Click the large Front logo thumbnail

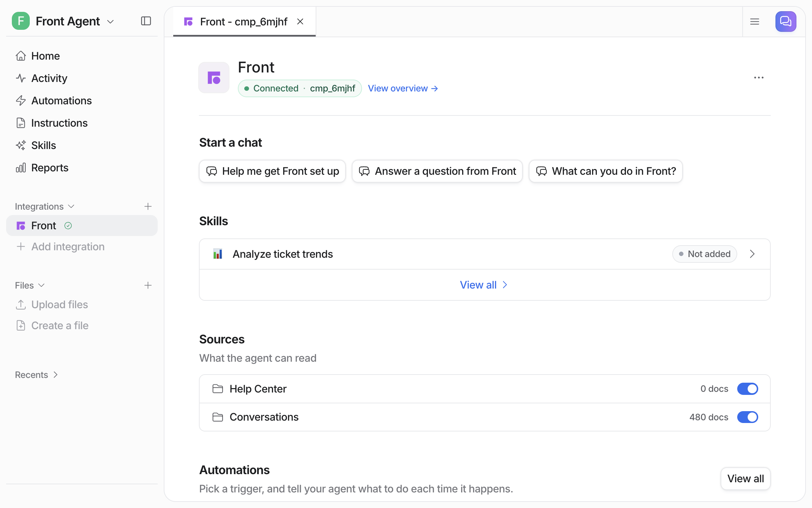pyautogui.click(x=214, y=78)
